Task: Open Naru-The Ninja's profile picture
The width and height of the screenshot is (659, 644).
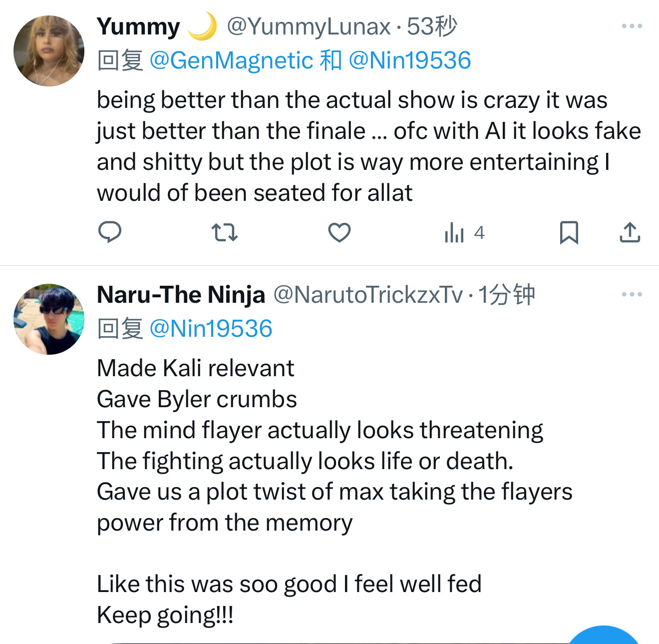Action: [x=49, y=319]
